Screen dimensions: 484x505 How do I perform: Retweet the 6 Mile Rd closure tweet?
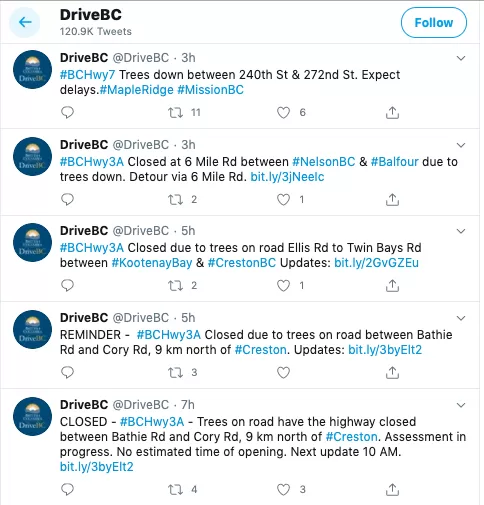(175, 200)
